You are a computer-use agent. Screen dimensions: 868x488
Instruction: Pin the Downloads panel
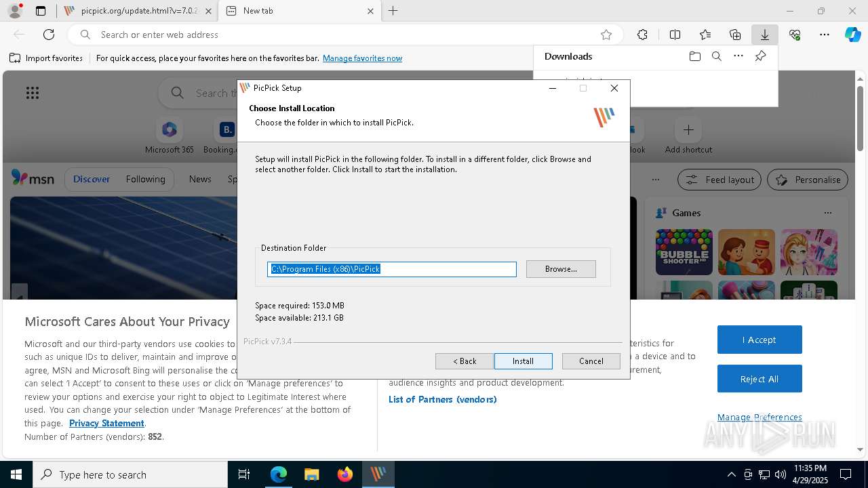coord(760,56)
